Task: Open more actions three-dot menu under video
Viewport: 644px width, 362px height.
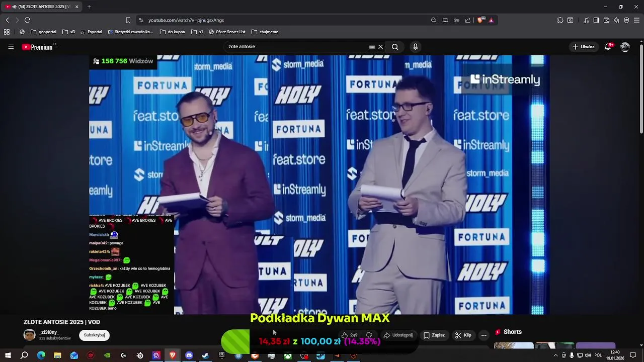Action: [x=484, y=335]
